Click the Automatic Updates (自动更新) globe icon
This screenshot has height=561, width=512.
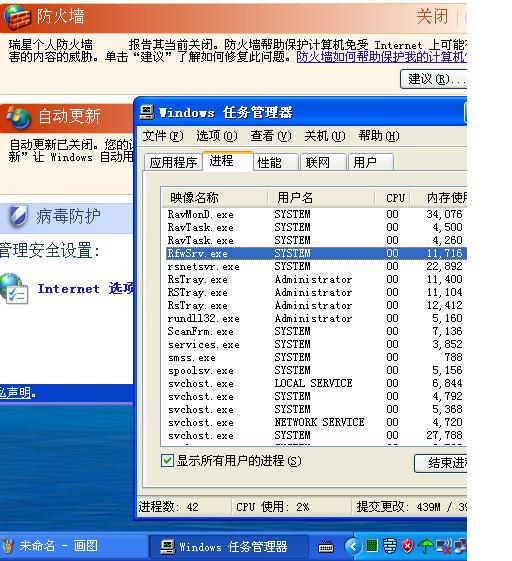pyautogui.click(x=19, y=117)
